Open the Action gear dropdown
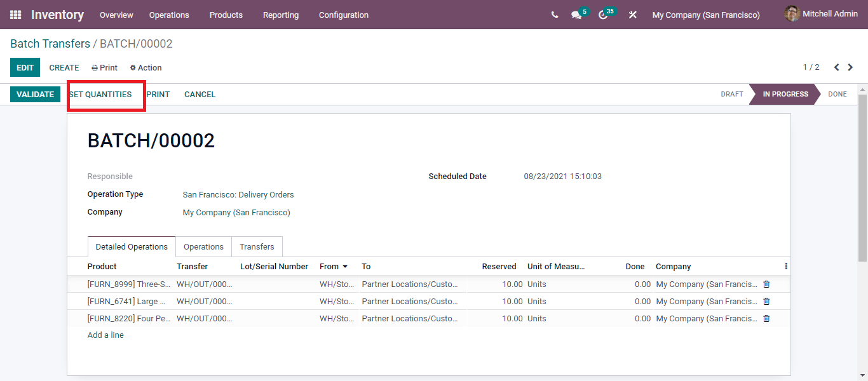 pos(146,67)
